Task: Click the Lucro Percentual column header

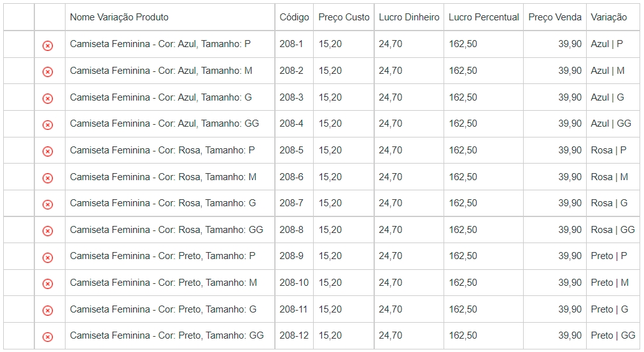Action: pos(484,17)
